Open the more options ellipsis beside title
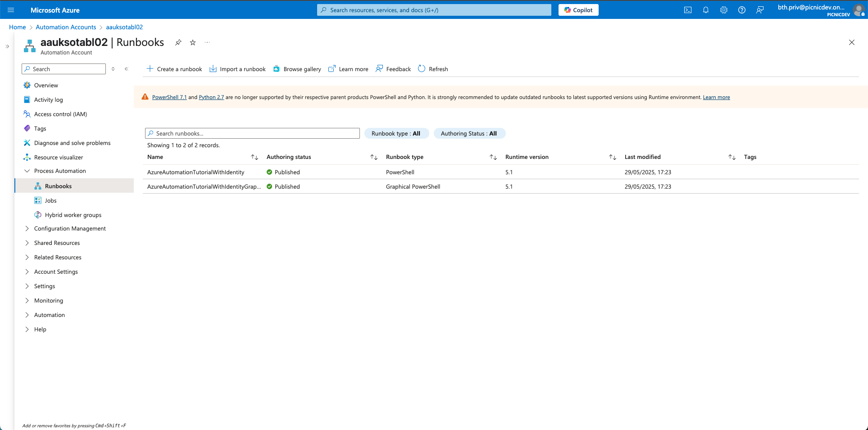 click(207, 42)
